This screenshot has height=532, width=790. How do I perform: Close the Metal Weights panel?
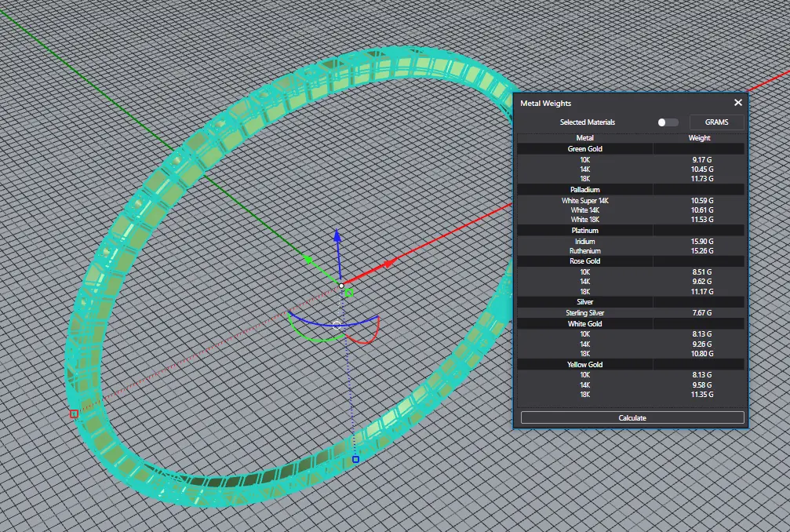[x=737, y=103]
